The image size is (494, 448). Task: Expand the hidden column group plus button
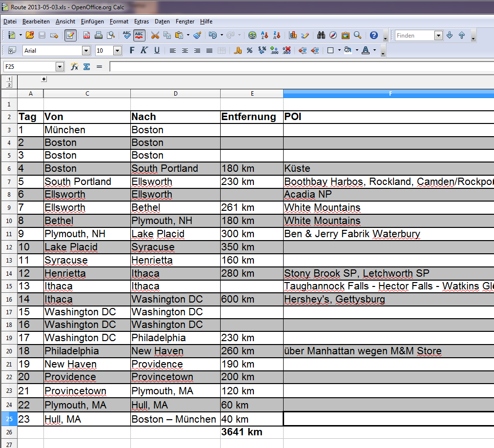[44, 79]
